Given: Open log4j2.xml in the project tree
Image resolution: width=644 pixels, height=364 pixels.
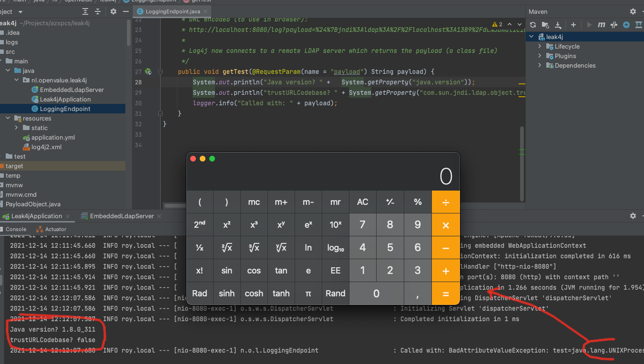Looking at the screenshot, I should (x=46, y=147).
